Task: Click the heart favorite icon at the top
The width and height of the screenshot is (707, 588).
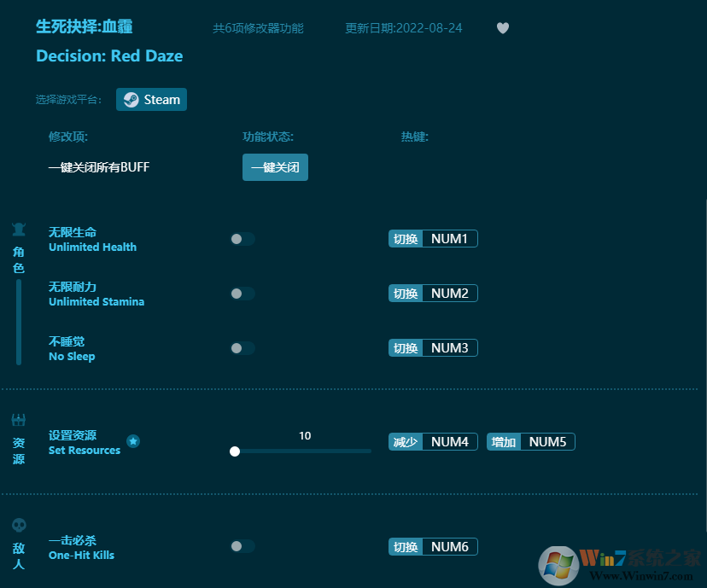Action: 503,28
